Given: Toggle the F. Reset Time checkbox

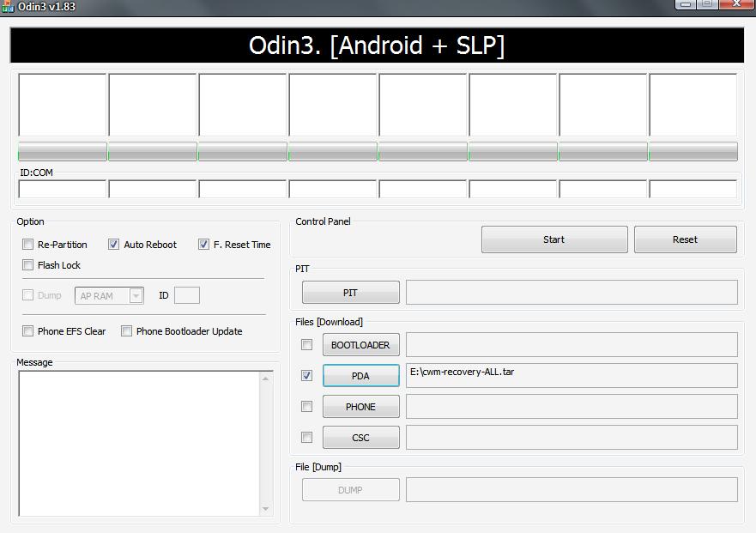Looking at the screenshot, I should pos(203,245).
